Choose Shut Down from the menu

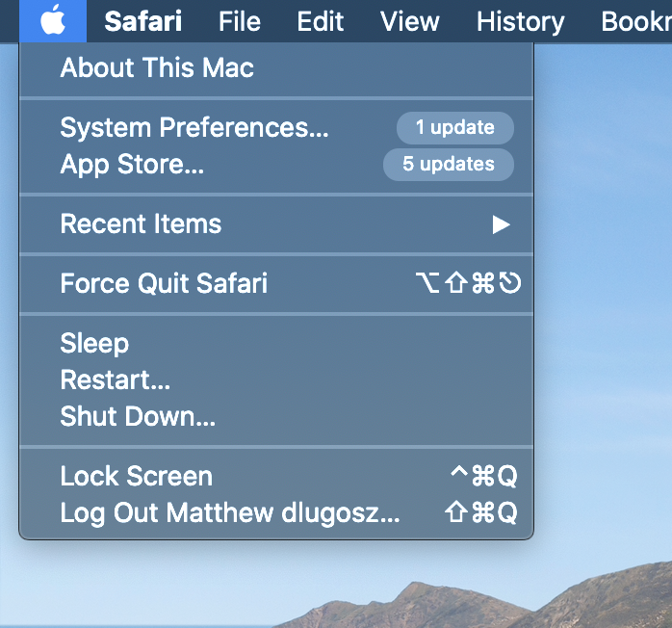click(x=138, y=416)
